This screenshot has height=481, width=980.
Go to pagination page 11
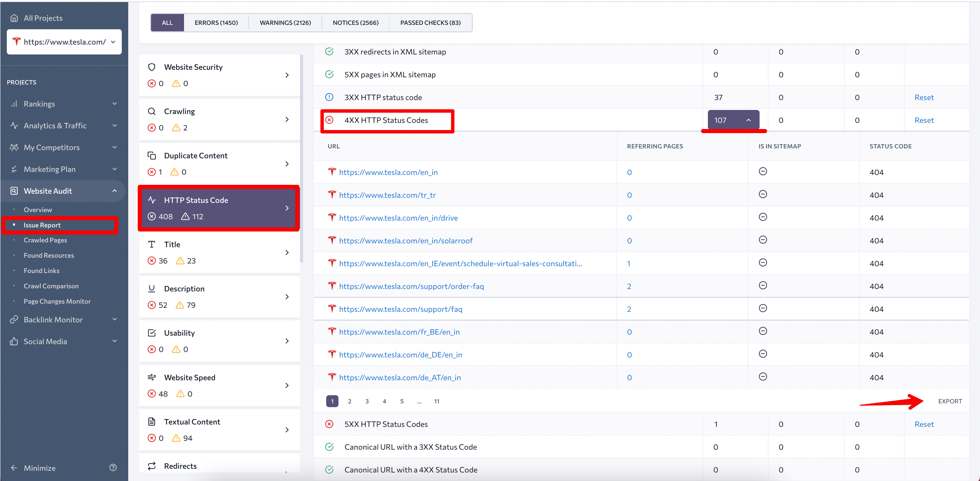pyautogui.click(x=436, y=401)
